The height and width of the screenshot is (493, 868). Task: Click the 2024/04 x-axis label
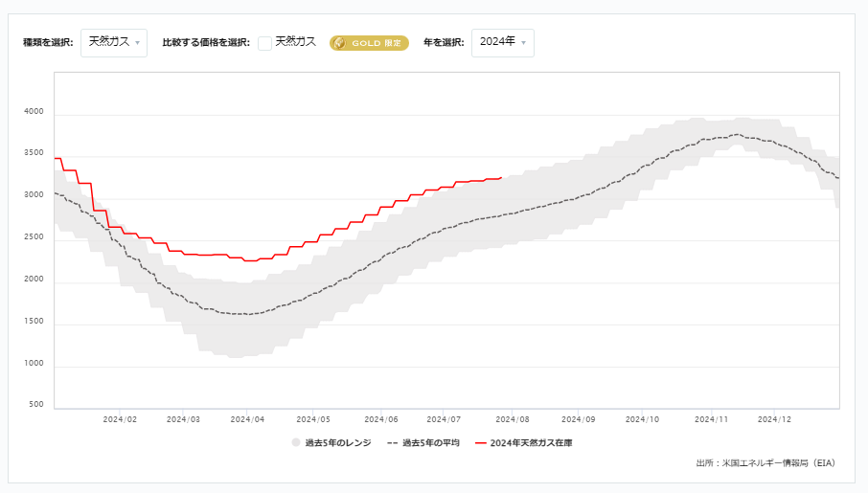(x=247, y=419)
